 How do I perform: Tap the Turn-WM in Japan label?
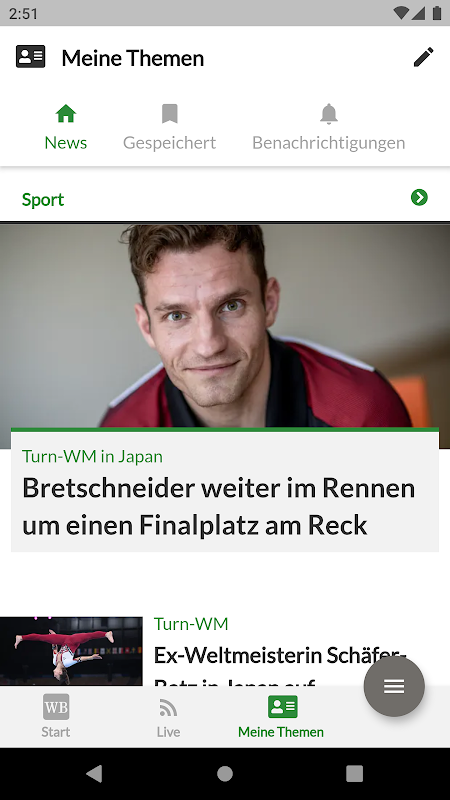click(x=92, y=456)
